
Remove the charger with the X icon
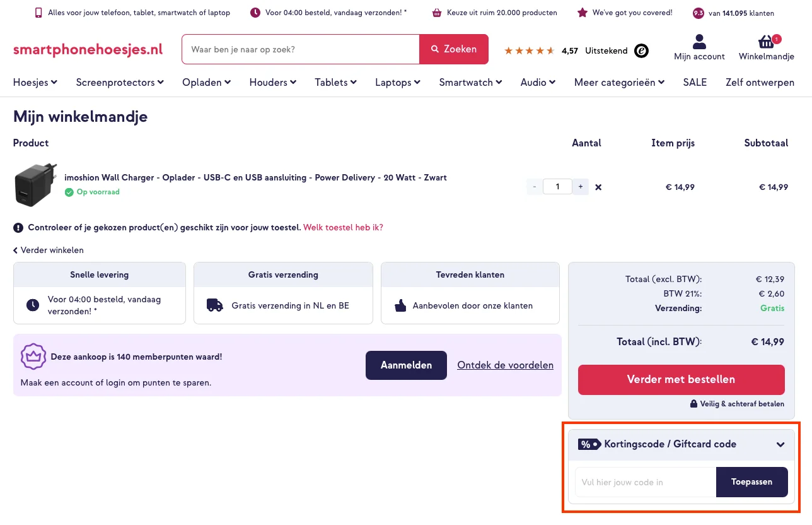tap(598, 187)
